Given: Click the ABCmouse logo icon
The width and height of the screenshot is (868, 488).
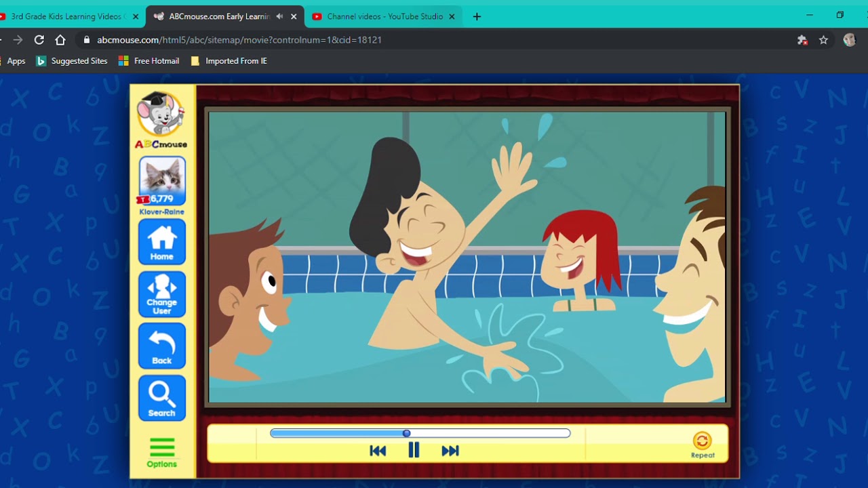Looking at the screenshot, I should [x=161, y=119].
